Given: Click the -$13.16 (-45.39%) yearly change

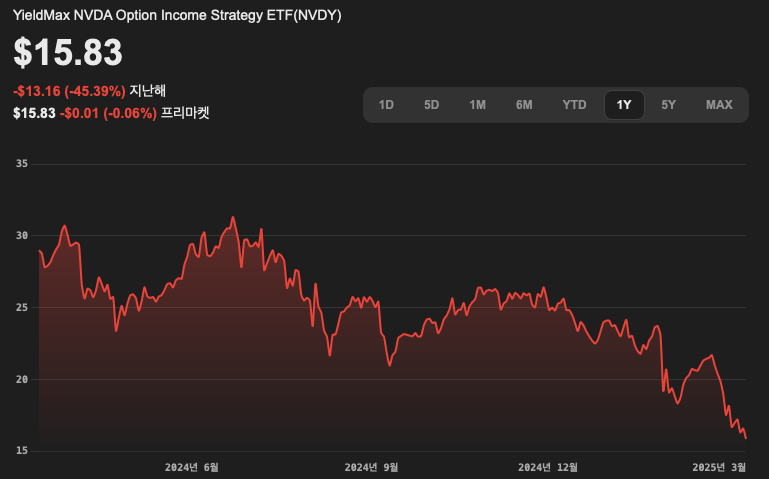Looking at the screenshot, I should pyautogui.click(x=69, y=91).
